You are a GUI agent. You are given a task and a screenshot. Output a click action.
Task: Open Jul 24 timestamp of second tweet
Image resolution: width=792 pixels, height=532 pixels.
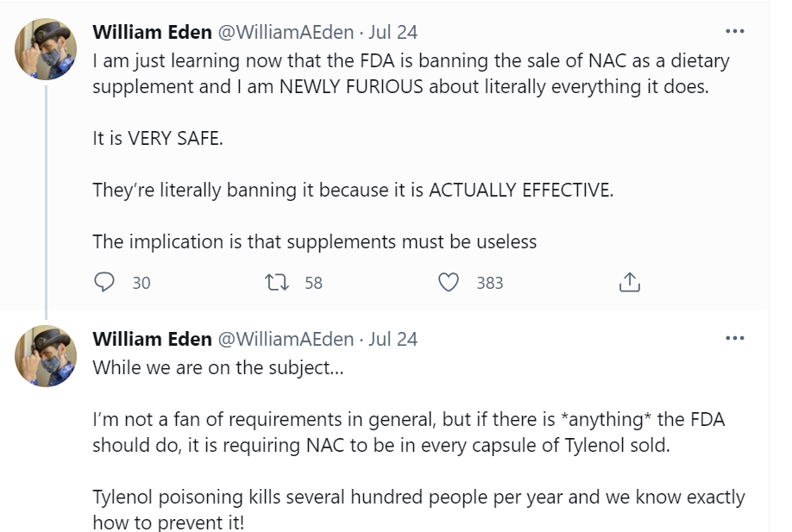pos(393,339)
